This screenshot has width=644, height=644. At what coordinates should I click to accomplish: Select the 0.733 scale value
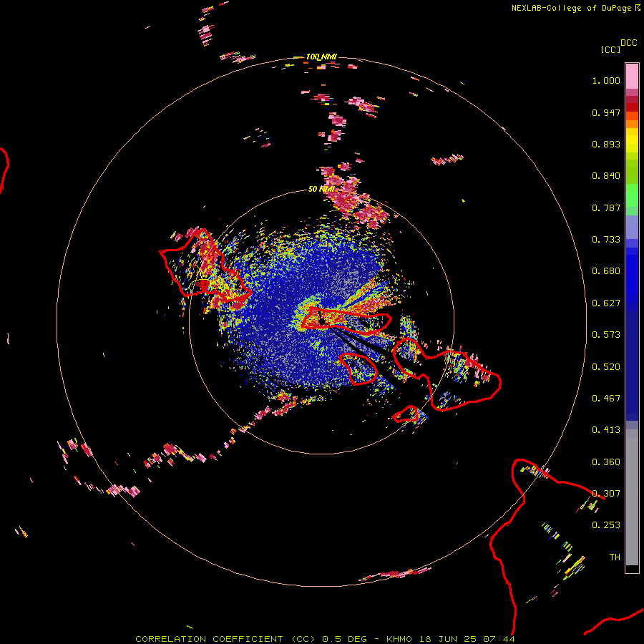point(606,240)
